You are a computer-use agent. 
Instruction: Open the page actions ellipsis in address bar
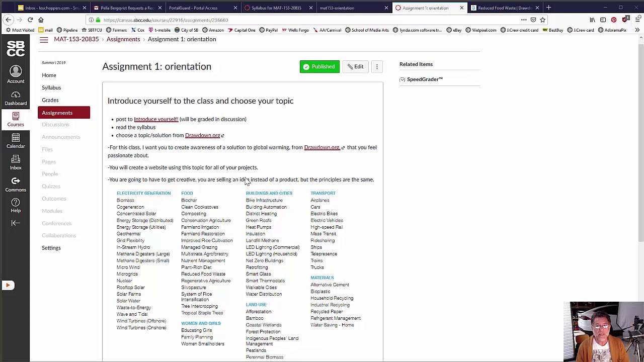point(524,20)
